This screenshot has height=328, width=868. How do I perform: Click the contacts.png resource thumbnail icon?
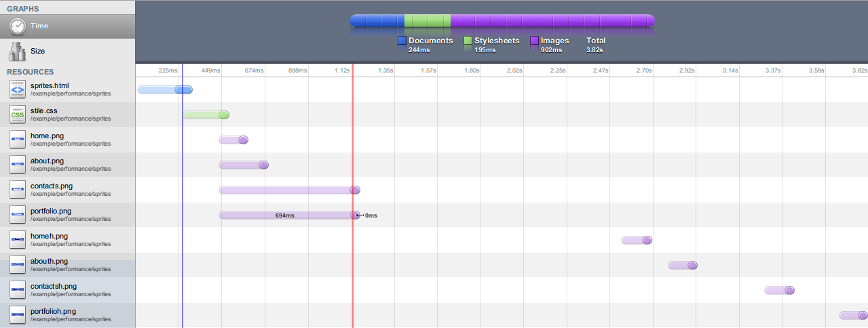point(18,190)
